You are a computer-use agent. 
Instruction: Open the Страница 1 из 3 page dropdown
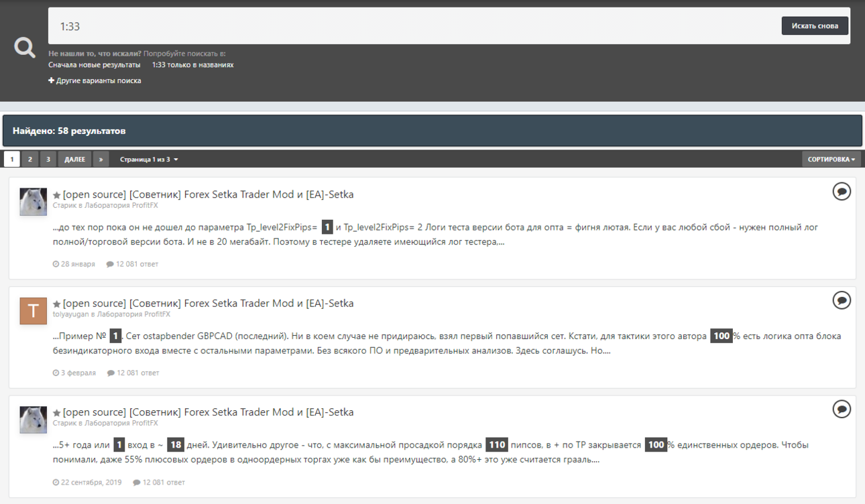[x=149, y=160]
